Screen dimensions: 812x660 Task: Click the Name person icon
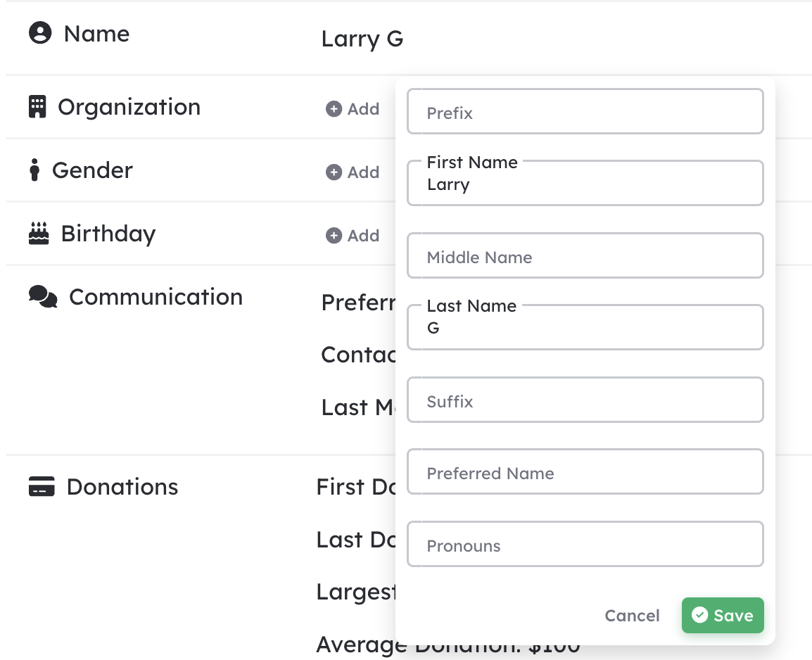point(40,33)
